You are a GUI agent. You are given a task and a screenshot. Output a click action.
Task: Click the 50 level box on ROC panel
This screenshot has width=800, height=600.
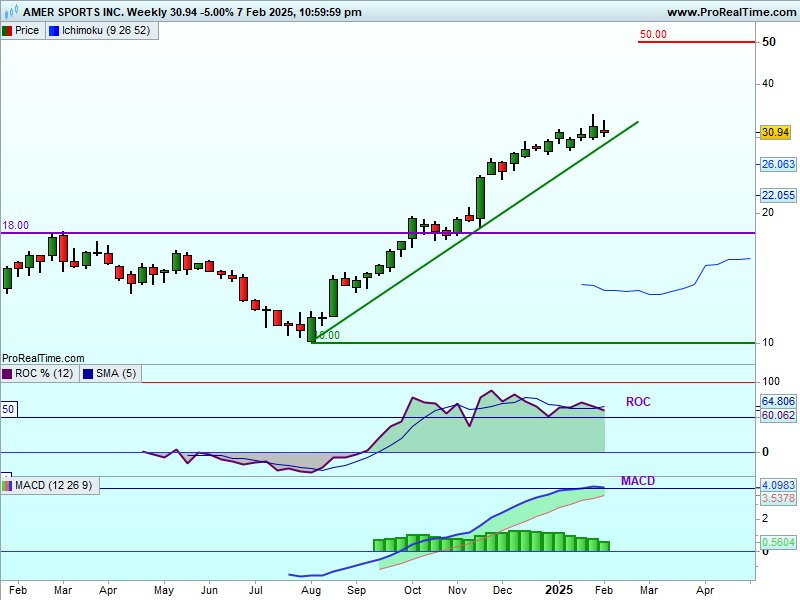pos(8,409)
